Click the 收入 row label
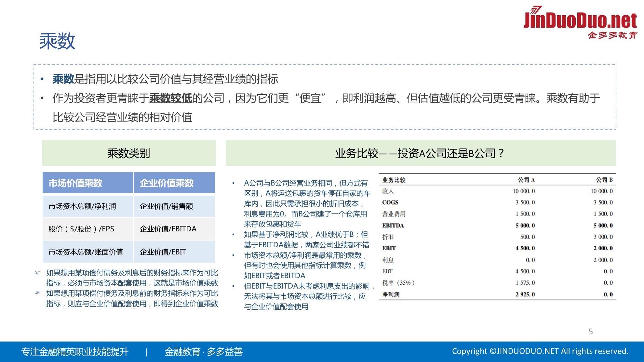The image size is (644, 362). (388, 191)
